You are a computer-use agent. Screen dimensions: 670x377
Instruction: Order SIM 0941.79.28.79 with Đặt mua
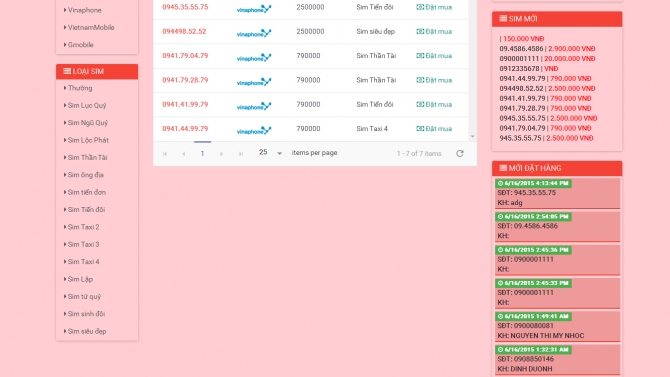pos(434,80)
